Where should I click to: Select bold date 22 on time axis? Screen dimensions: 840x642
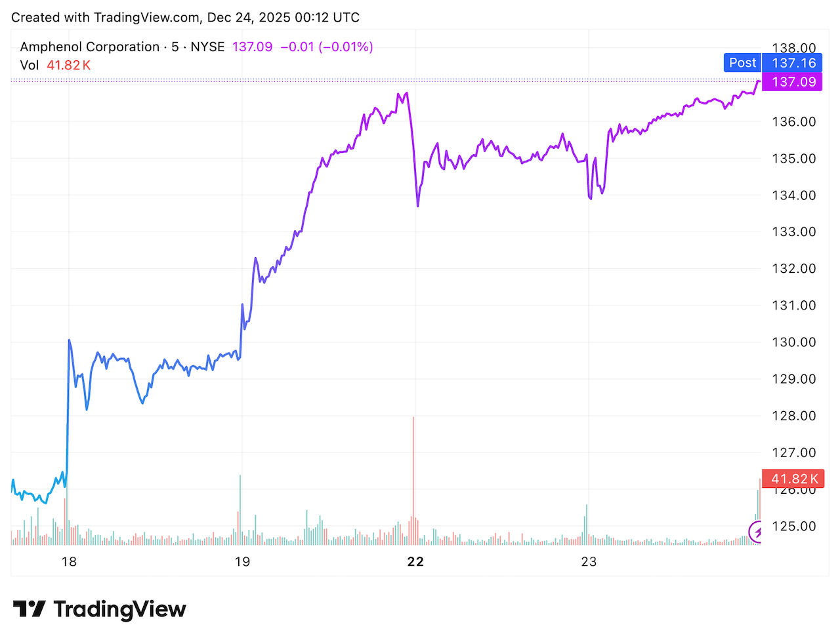pyautogui.click(x=415, y=561)
